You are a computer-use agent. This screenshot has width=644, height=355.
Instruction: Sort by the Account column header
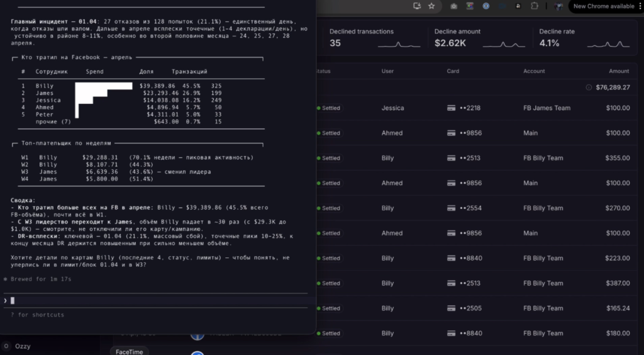tap(534, 71)
